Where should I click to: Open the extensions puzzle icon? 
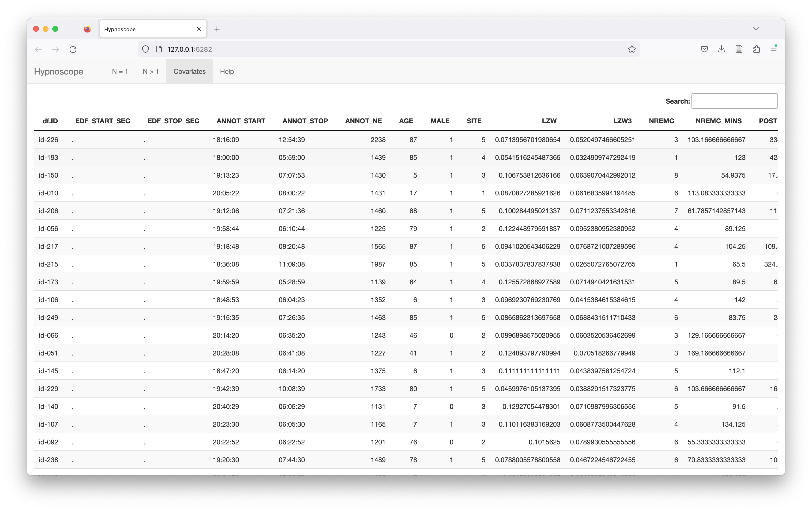pyautogui.click(x=756, y=49)
